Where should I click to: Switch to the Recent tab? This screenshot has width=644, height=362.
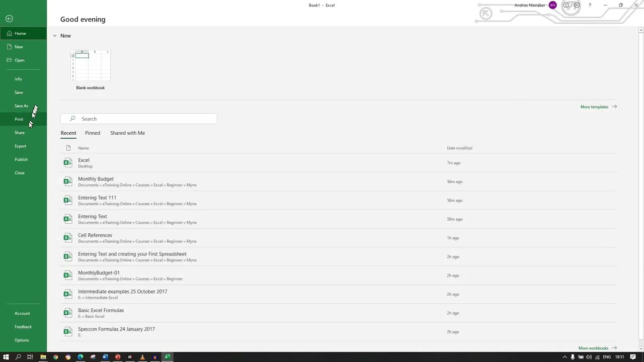(68, 133)
